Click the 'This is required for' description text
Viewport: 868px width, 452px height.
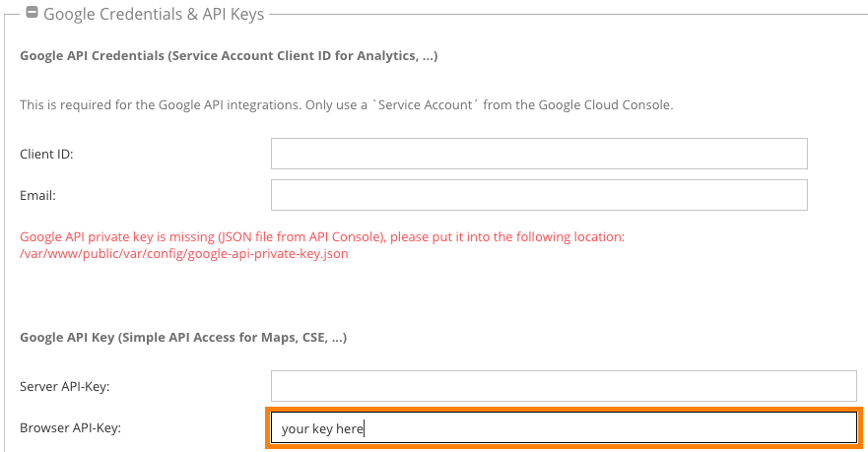(x=347, y=105)
